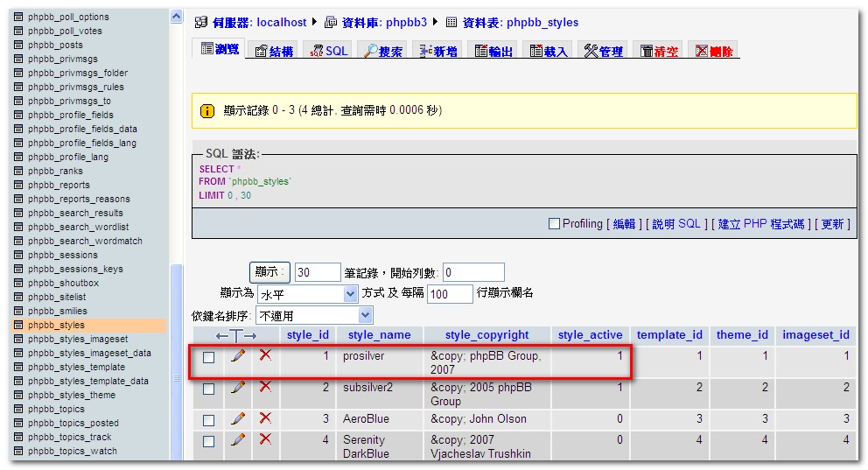Click the 說明 SQL (Explain SQL) link
Viewport: 868px width, 470px height.
tap(676, 224)
